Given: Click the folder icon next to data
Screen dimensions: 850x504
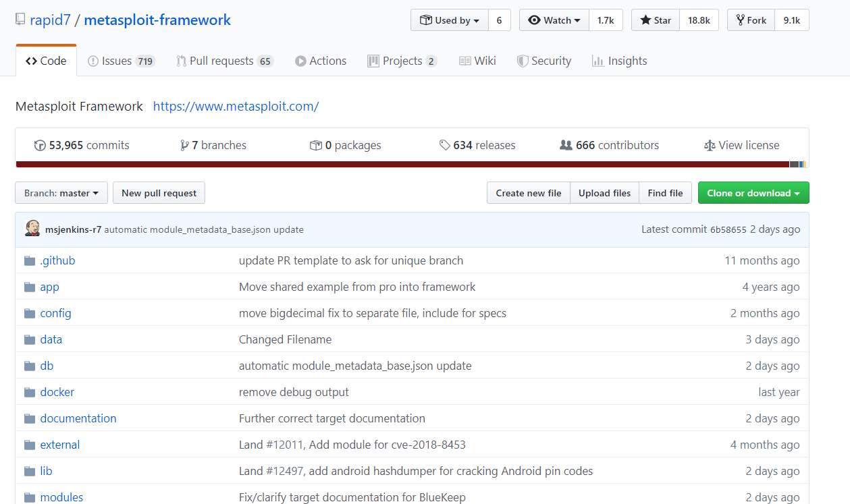Looking at the screenshot, I should [30, 340].
